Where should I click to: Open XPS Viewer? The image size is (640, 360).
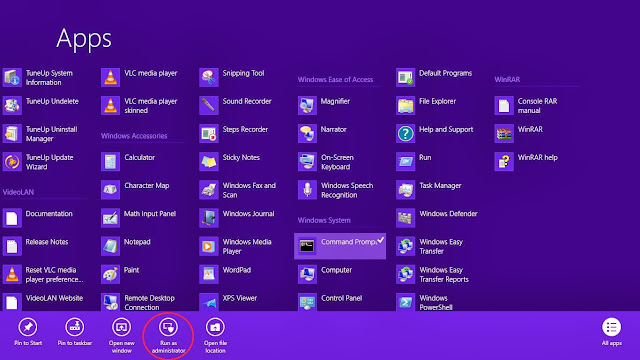(x=229, y=302)
